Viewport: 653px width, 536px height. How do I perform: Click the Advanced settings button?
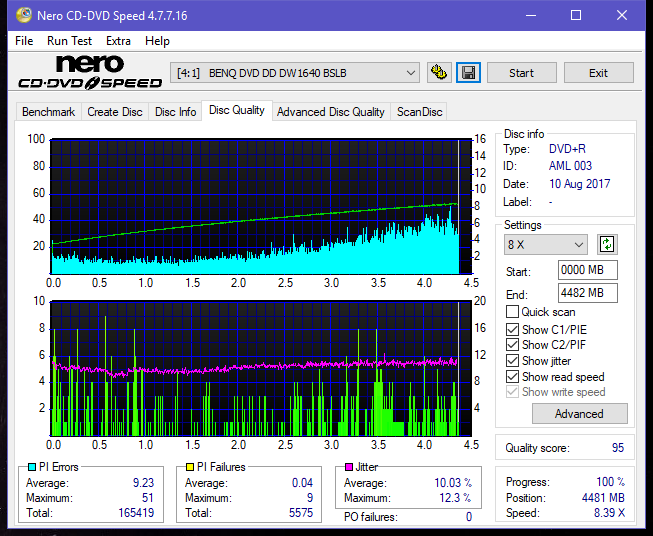coord(579,414)
